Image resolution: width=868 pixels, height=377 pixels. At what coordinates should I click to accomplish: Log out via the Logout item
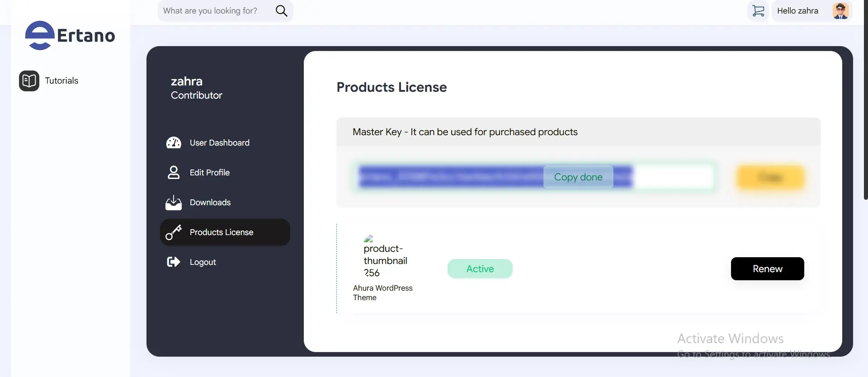click(203, 262)
